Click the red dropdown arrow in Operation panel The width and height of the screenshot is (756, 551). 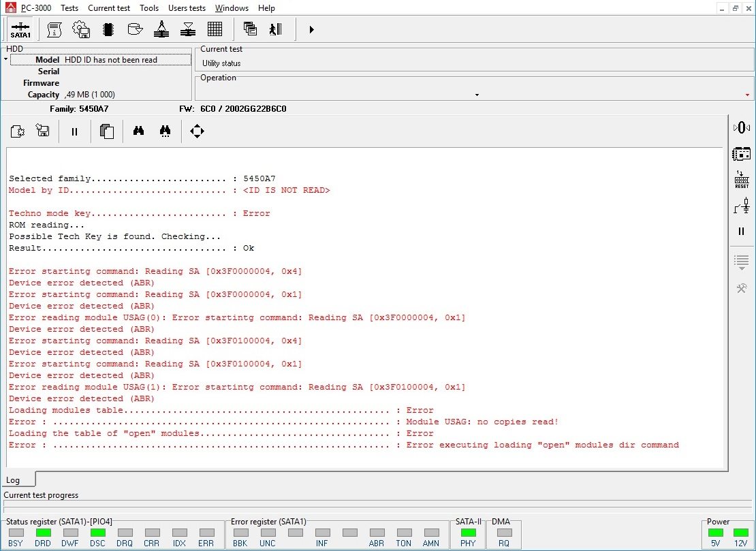click(747, 95)
